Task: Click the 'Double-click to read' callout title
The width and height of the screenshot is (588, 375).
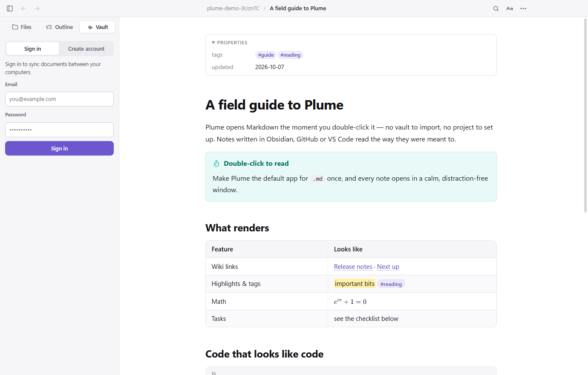Action: (x=256, y=163)
